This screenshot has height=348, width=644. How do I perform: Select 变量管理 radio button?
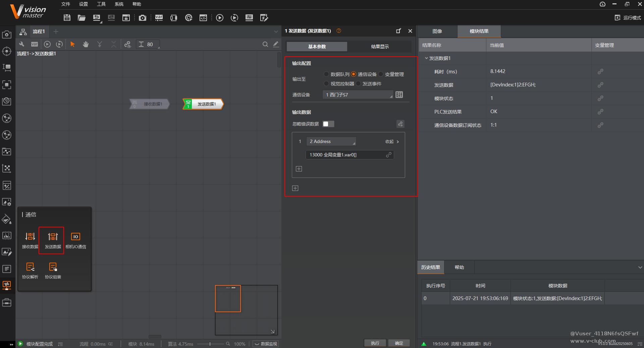coord(381,74)
